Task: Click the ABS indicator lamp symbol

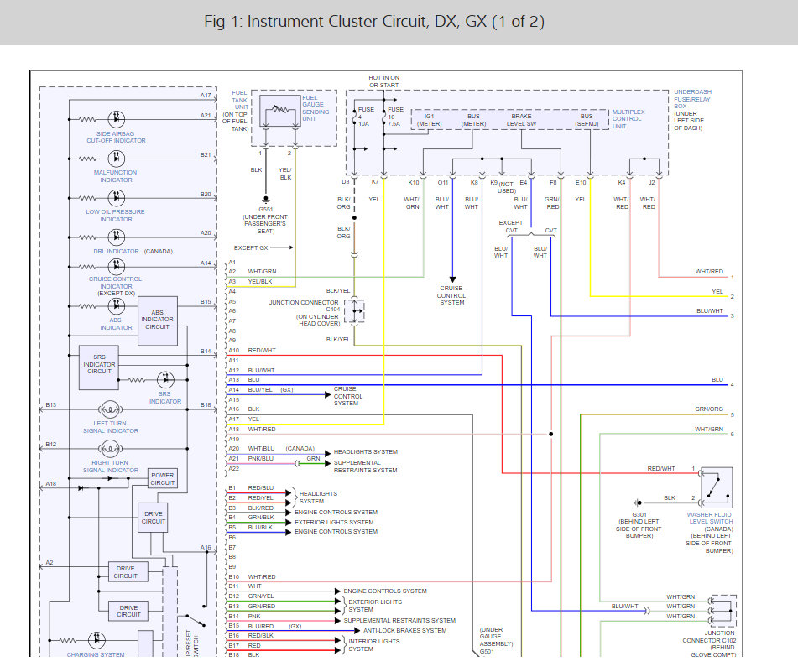Action: point(117,306)
